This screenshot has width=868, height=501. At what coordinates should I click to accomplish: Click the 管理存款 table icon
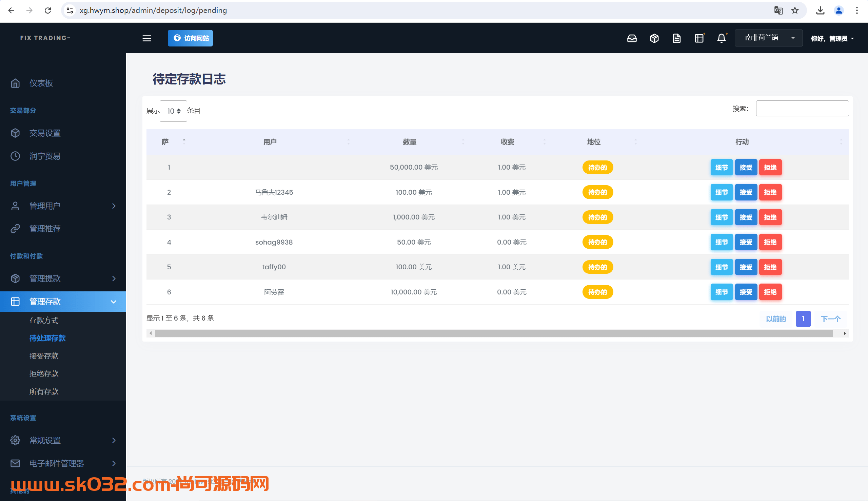[15, 302]
